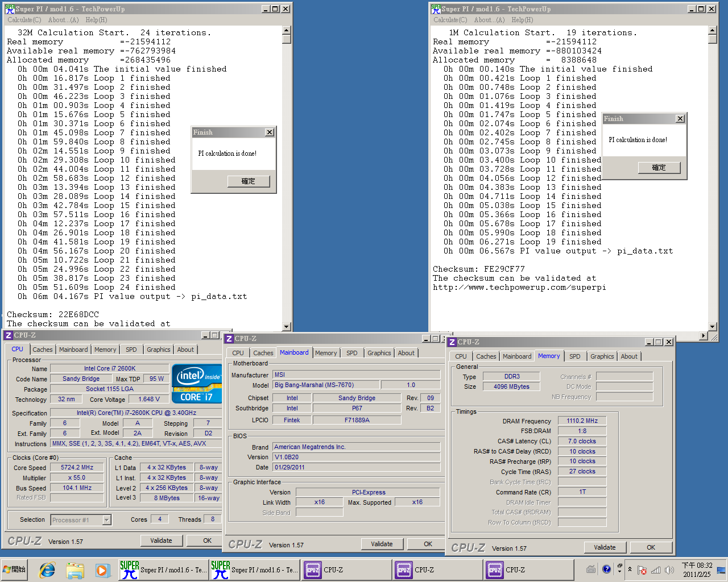The height and width of the screenshot is (582, 728).
Task: Open the About...(A) menu in the 1M Super PI window
Action: coord(489,20)
